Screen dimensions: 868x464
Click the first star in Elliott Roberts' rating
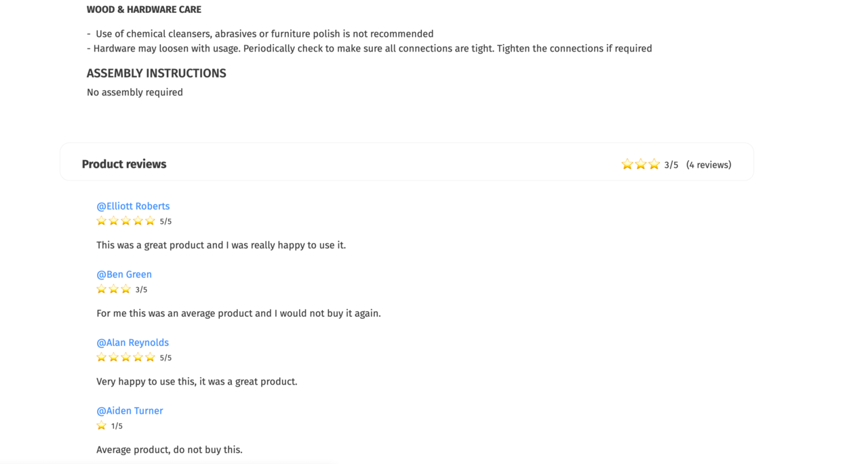[102, 221]
